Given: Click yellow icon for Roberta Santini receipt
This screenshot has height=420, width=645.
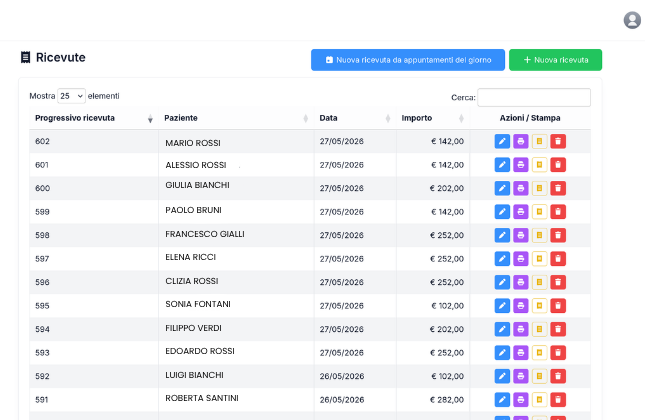Looking at the screenshot, I should coord(539,399).
